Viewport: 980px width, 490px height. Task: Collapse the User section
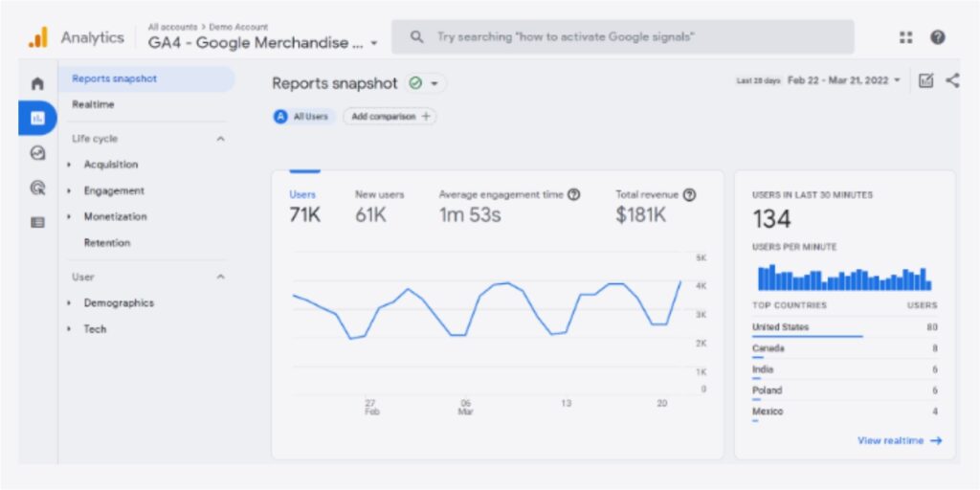pos(220,277)
